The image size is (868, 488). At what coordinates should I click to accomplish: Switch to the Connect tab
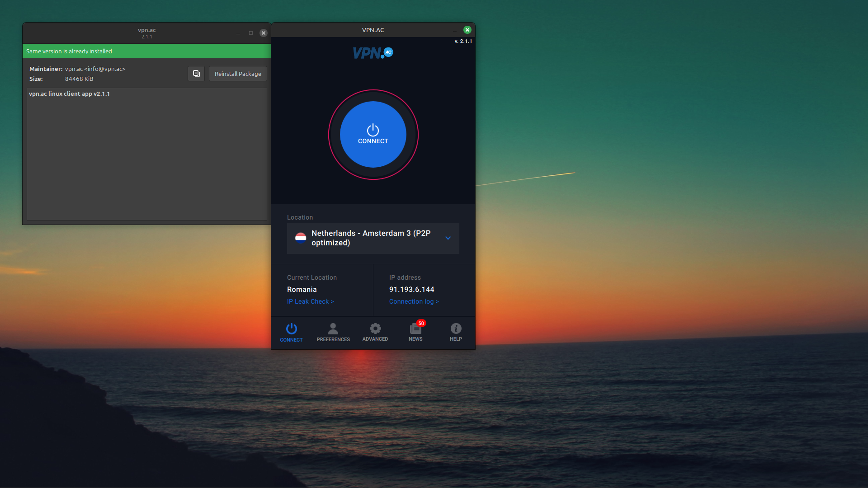pos(291,333)
